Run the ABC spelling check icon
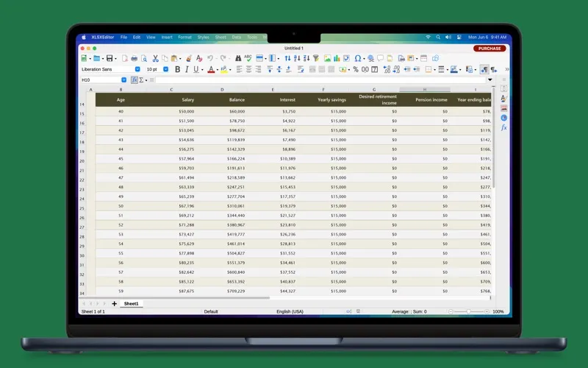 248,58
